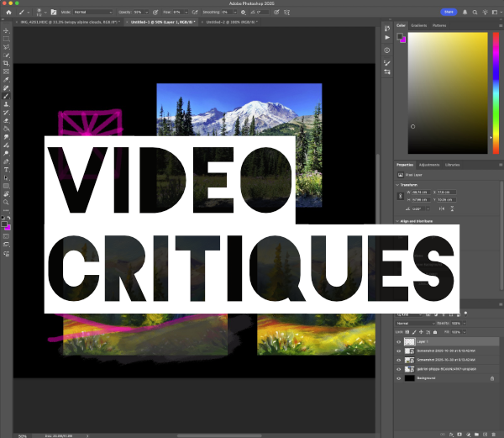This screenshot has height=438, width=504.
Task: Open the Flow value dropdown
Action: click(186, 13)
